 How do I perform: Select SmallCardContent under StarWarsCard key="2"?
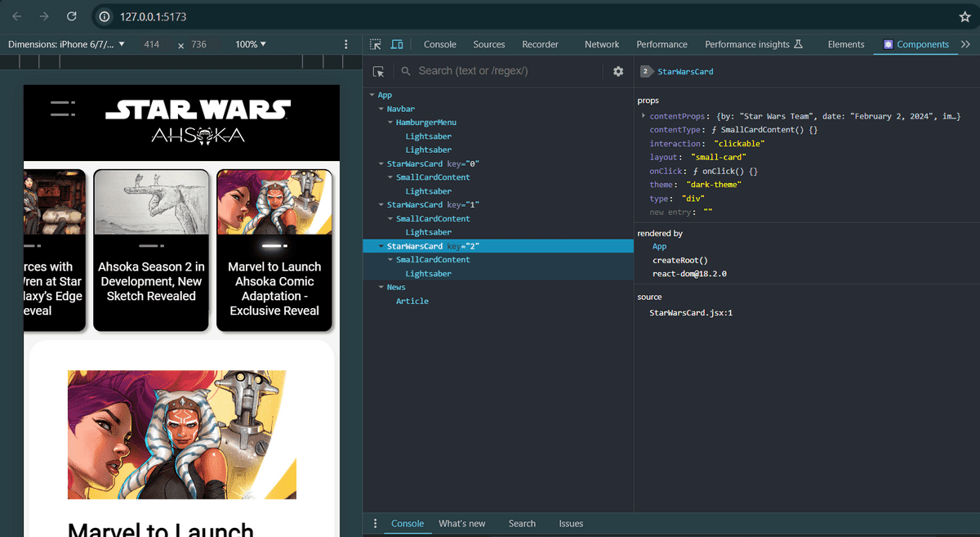(433, 260)
